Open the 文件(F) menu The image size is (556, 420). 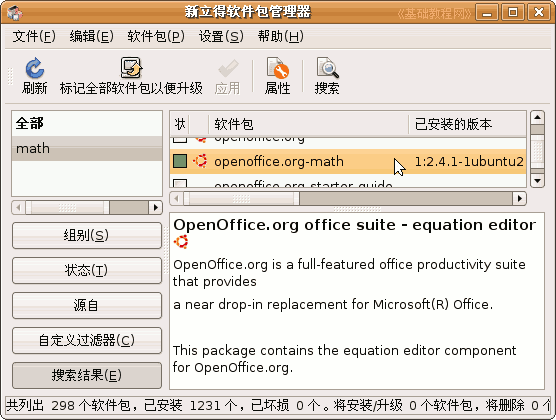coord(34,36)
